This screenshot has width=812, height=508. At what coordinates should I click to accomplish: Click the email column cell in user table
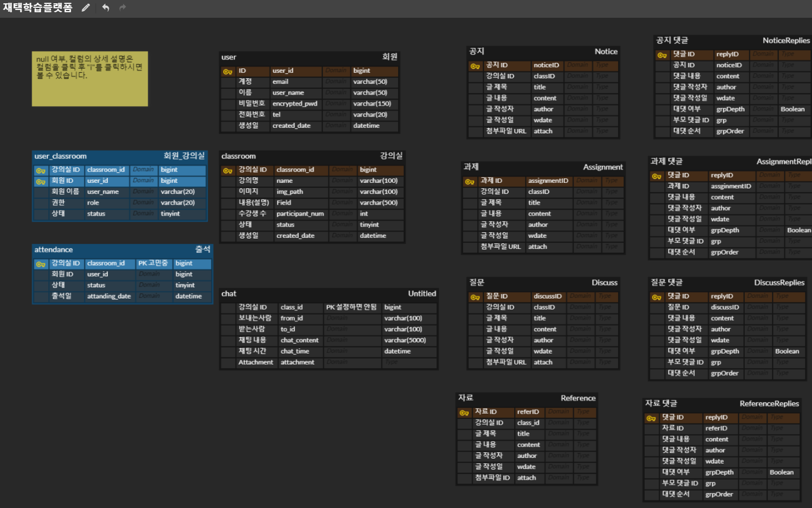(297, 82)
